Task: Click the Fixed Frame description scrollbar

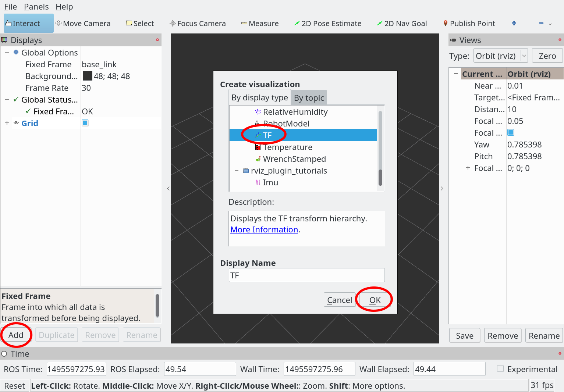Action: (157, 305)
